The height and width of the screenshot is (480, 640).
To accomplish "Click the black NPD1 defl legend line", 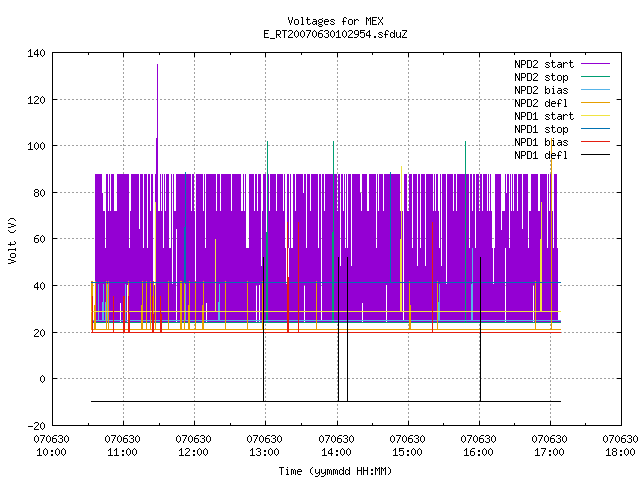I will [x=596, y=155].
